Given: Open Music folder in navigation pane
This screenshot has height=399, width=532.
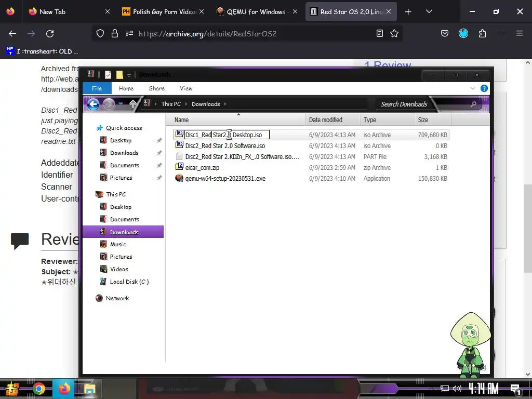Looking at the screenshot, I should pyautogui.click(x=118, y=244).
